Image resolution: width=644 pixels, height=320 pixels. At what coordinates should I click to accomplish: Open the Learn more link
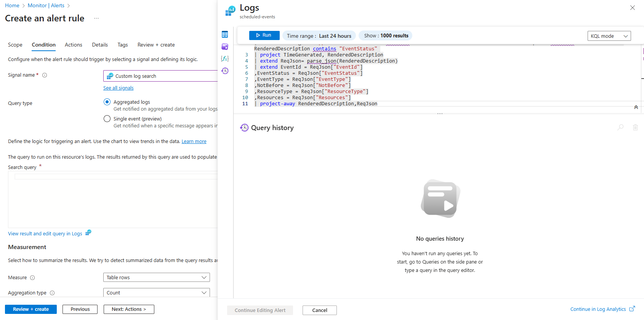194,142
